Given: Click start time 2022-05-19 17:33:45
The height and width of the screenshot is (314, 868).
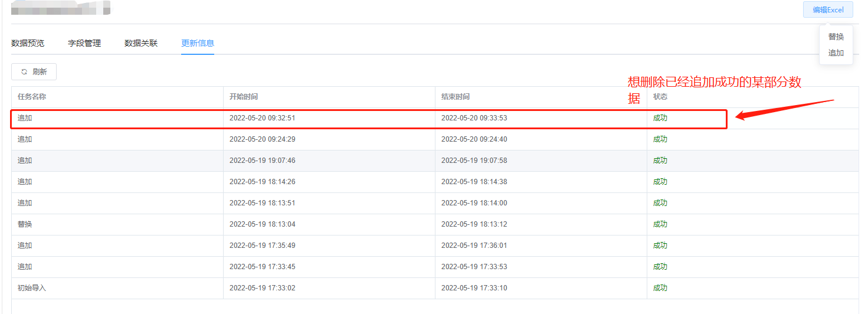Looking at the screenshot, I should (263, 267).
